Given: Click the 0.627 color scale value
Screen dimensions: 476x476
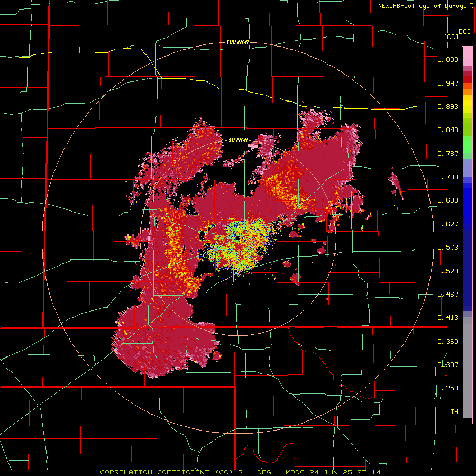Looking at the screenshot, I should pos(448,224).
